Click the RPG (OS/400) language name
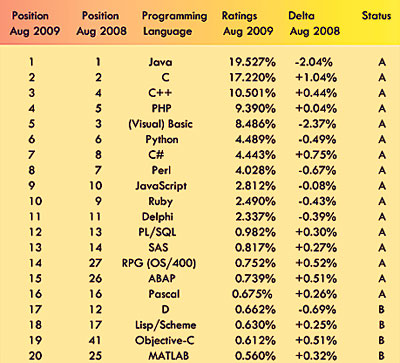This screenshot has height=363, width=400. coord(159,263)
